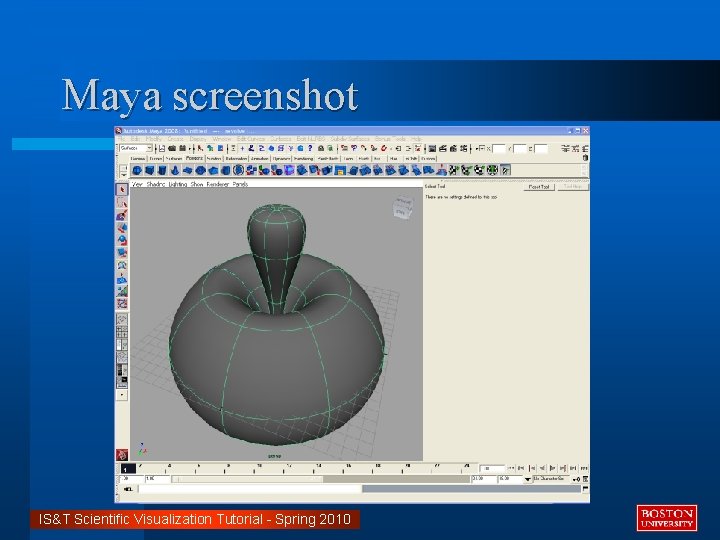
Task: Click frame 10 on time slider
Action: [x=259, y=466]
